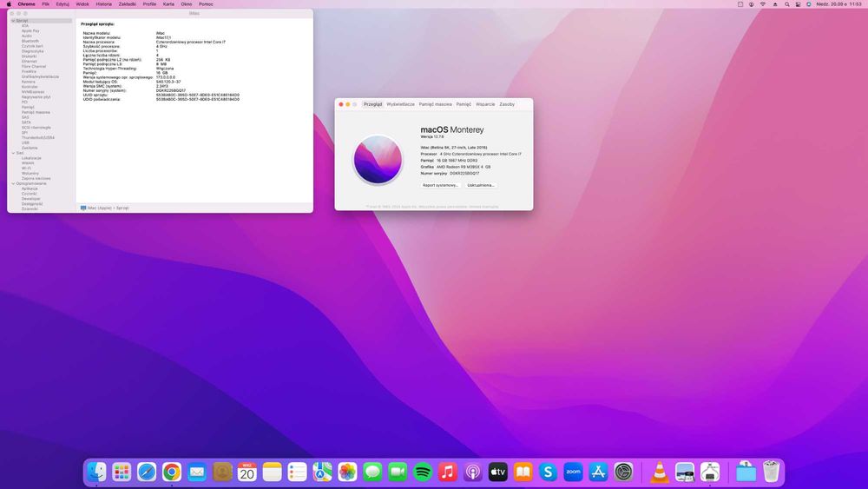Viewport: 868px width, 489px height.
Task: Select SATA in the hardware sidebar
Action: pos(26,122)
